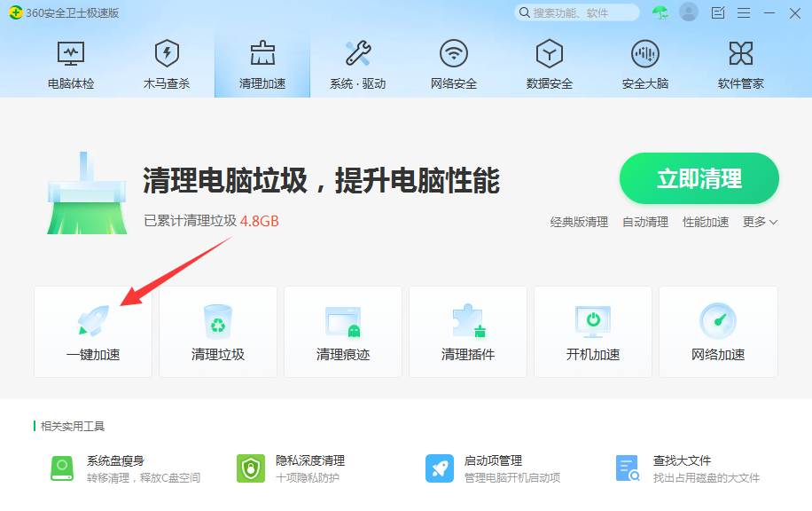Click the 网络加速 speedometer icon
Screen dimensions: 812x511
[718, 321]
